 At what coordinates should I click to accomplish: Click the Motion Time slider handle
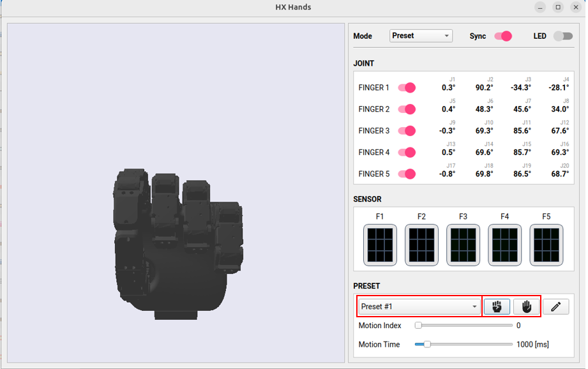coord(427,345)
